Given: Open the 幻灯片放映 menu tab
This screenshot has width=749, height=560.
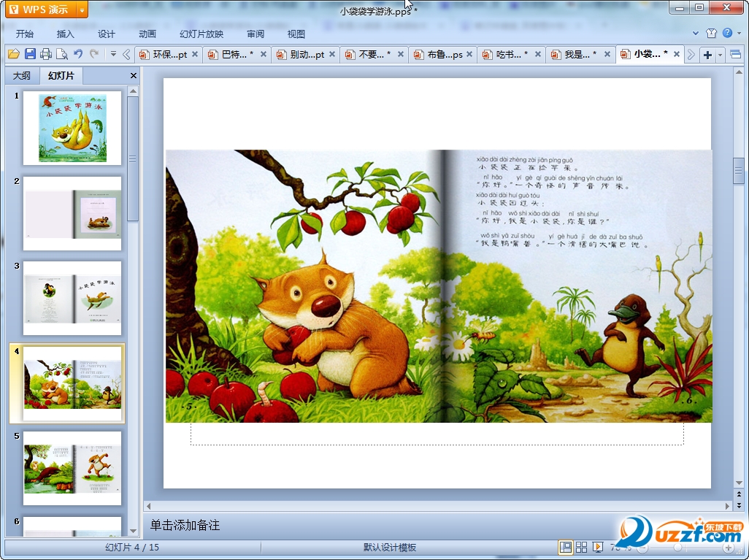Looking at the screenshot, I should (x=201, y=34).
